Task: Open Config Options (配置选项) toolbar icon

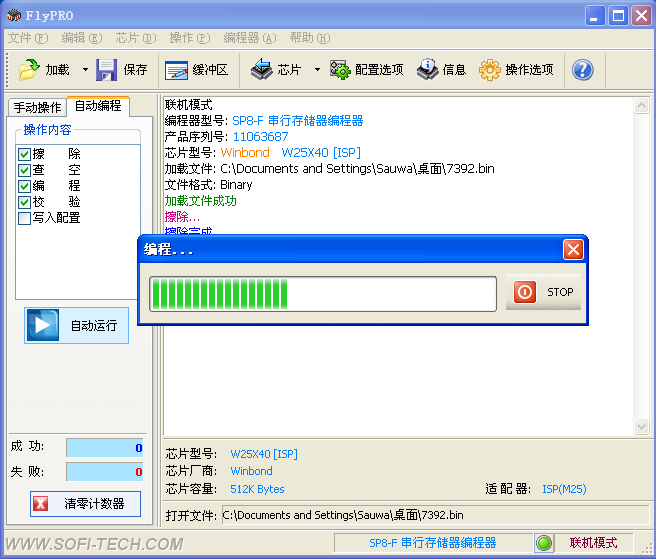Action: coord(339,70)
